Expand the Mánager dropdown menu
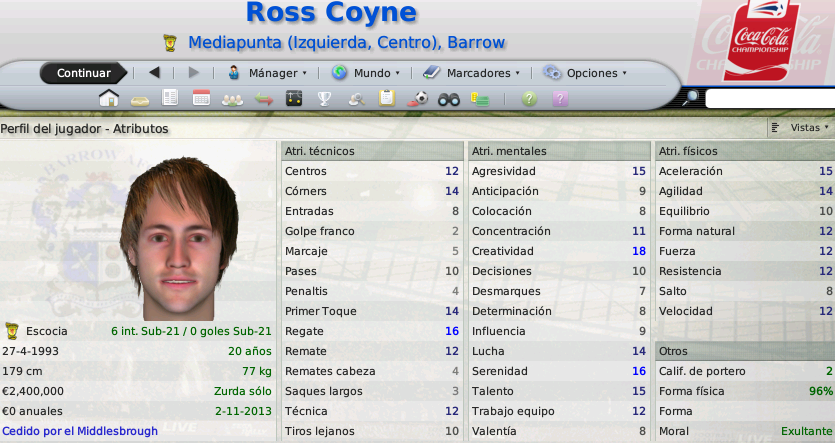Viewport: 835px width, 443px height. [x=267, y=73]
